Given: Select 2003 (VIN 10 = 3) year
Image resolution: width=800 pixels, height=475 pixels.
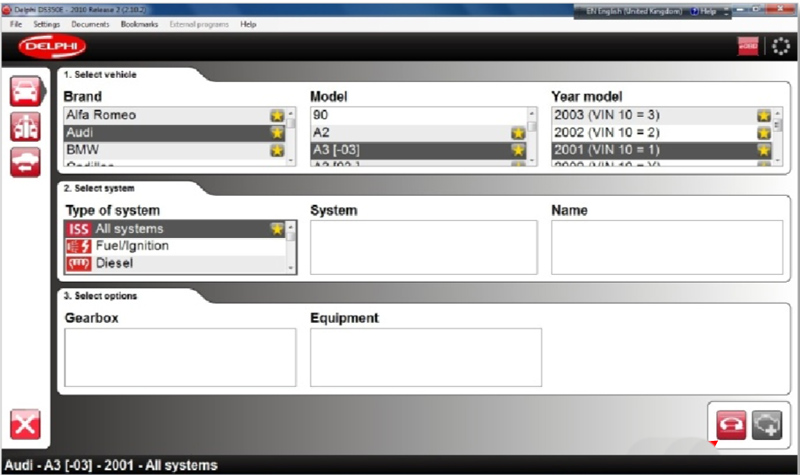Looking at the screenshot, I should point(662,115).
